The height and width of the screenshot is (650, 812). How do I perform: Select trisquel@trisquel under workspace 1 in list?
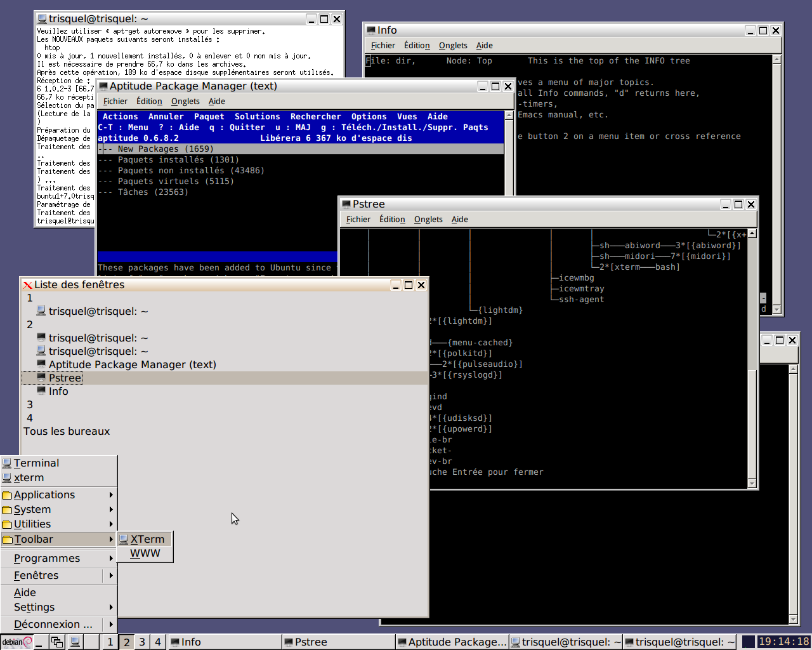(225, 311)
